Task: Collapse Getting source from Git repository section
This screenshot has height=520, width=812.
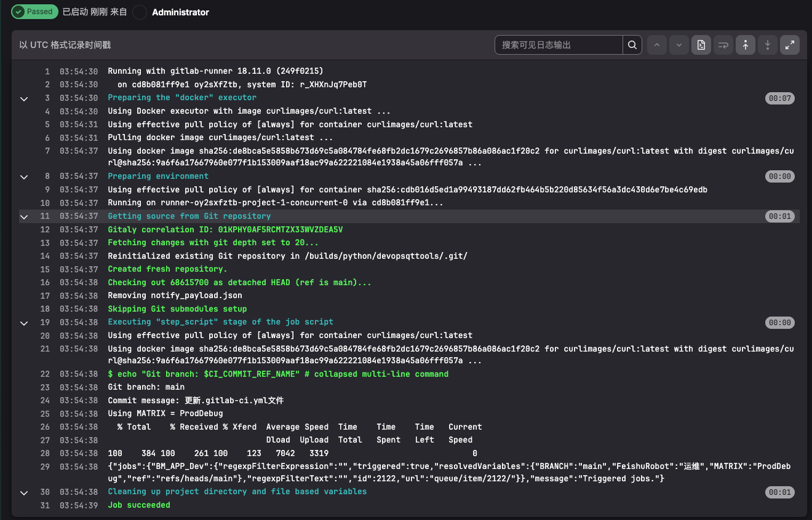Action: pos(24,216)
